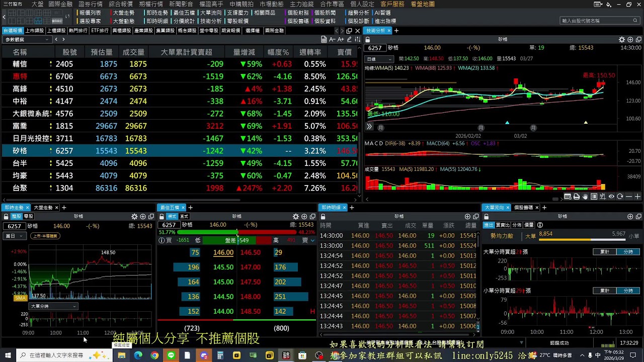Viewport: 644px width, 362px height.
Task: Open File Explorer from the taskbar
Action: click(x=121, y=355)
